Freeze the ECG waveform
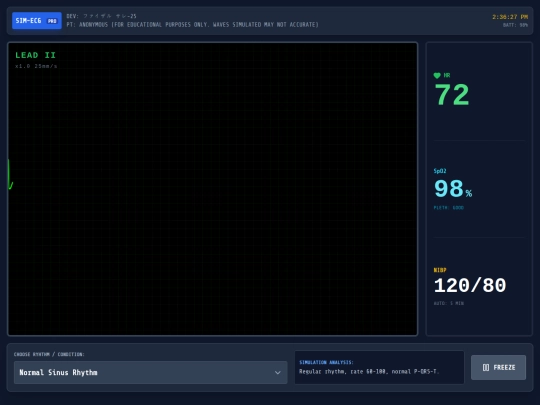Viewport: 540px width, 405px height. click(498, 367)
